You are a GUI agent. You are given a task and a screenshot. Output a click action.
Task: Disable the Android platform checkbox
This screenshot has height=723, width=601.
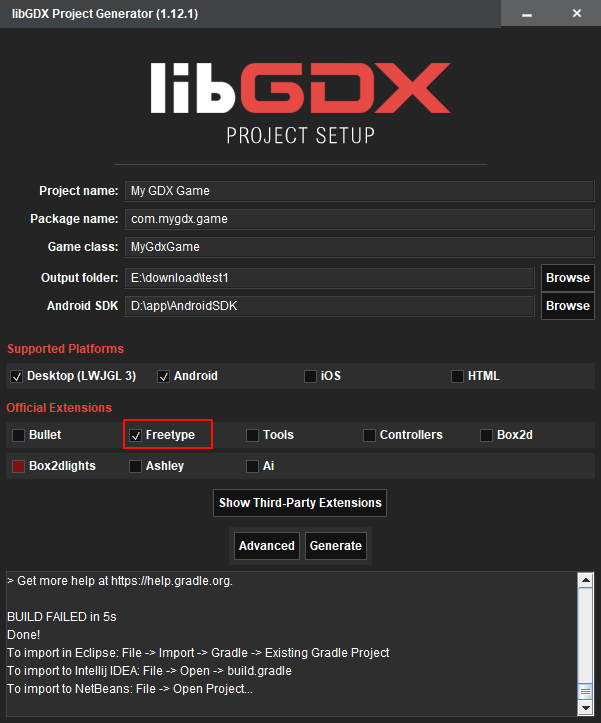pyautogui.click(x=163, y=377)
